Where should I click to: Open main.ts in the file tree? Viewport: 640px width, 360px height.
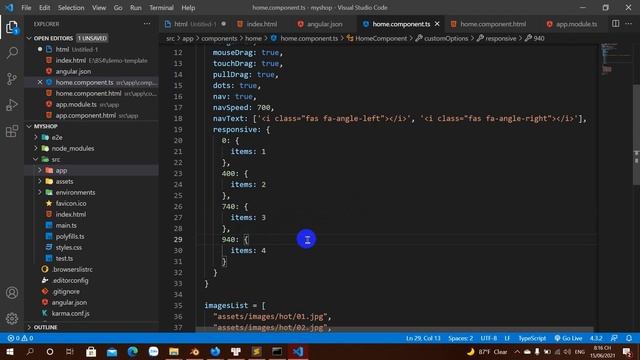tap(66, 225)
